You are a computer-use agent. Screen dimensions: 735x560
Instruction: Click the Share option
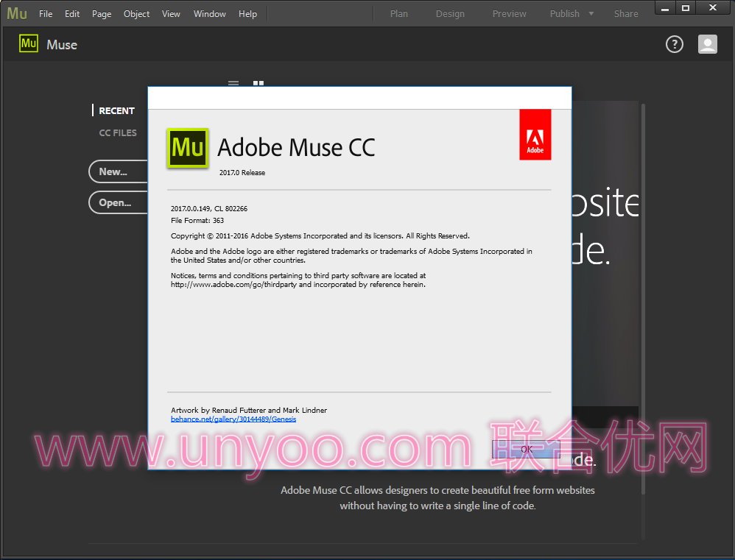[x=626, y=13]
